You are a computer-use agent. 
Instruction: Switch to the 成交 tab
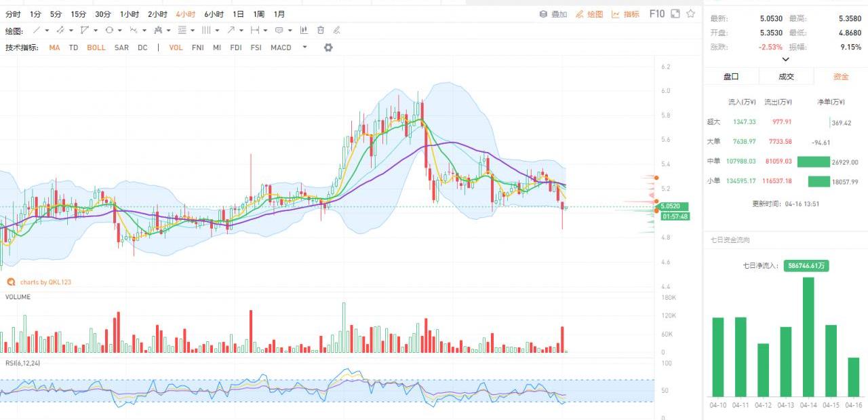point(786,77)
